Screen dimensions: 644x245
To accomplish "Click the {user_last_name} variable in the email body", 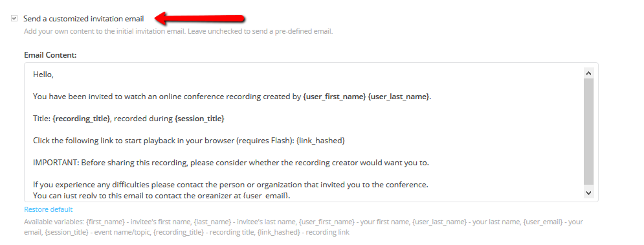I will click(399, 97).
